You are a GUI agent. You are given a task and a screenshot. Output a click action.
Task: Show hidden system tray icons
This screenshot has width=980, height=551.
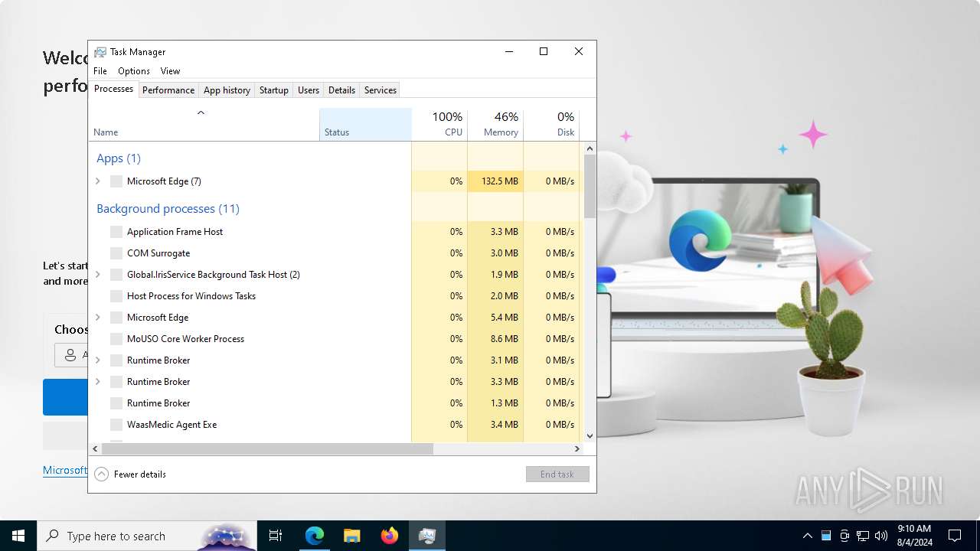[x=807, y=536]
